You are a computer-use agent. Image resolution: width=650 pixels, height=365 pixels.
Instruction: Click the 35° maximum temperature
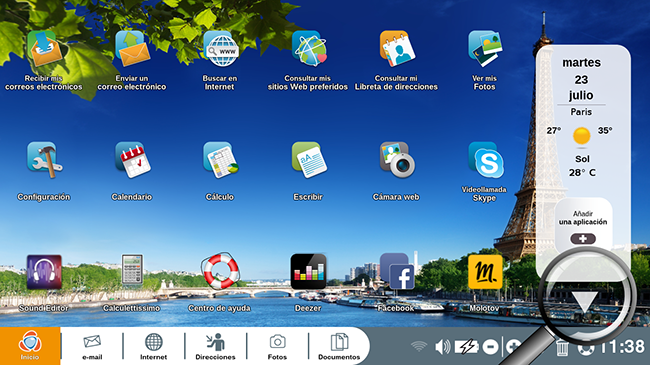click(x=605, y=131)
